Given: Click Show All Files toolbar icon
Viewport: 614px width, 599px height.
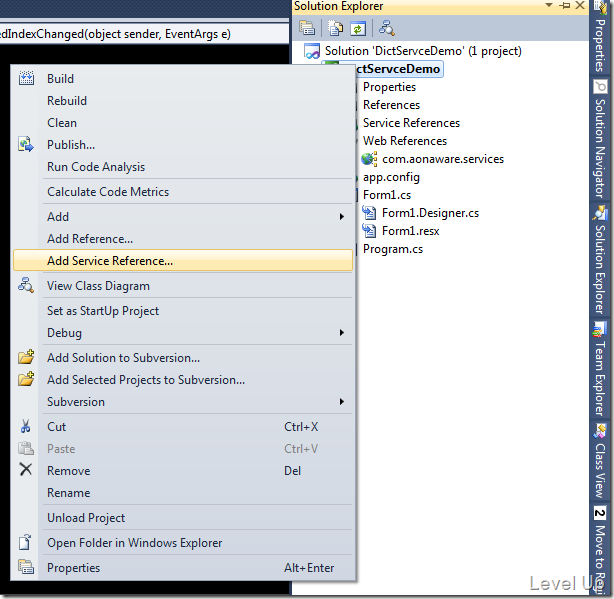Looking at the screenshot, I should click(x=335, y=28).
